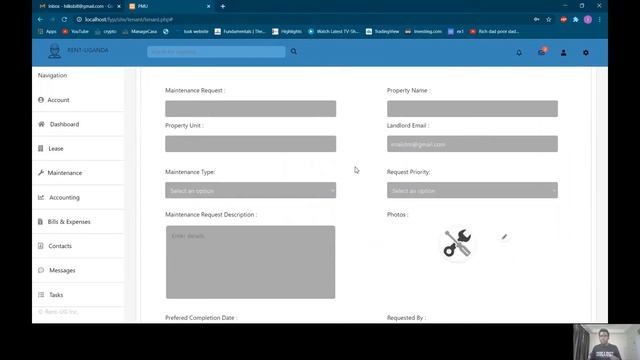Open a new browser tab
The height and width of the screenshot is (360, 640).
(223, 6)
